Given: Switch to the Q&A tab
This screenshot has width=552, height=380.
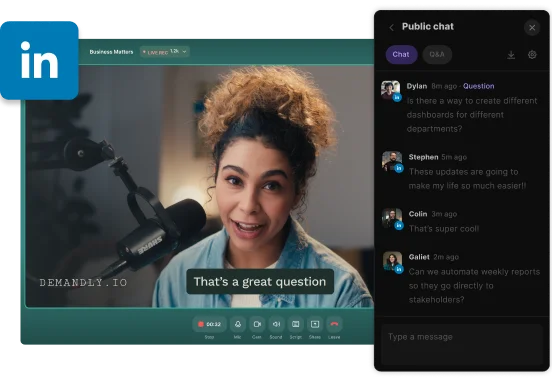Looking at the screenshot, I should tap(437, 55).
